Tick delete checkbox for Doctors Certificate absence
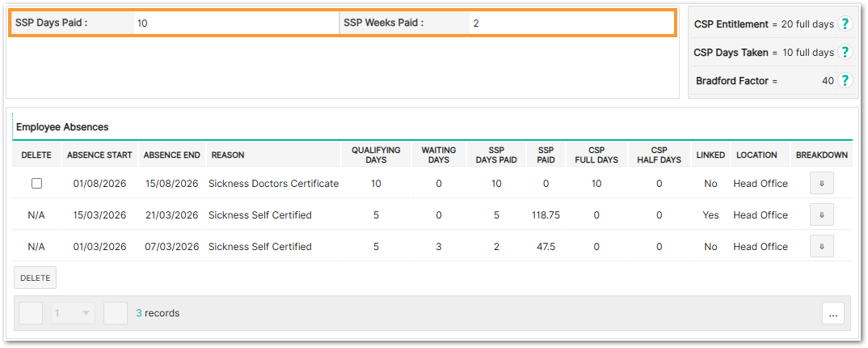Screen dimensions: 868x348 click(36, 184)
